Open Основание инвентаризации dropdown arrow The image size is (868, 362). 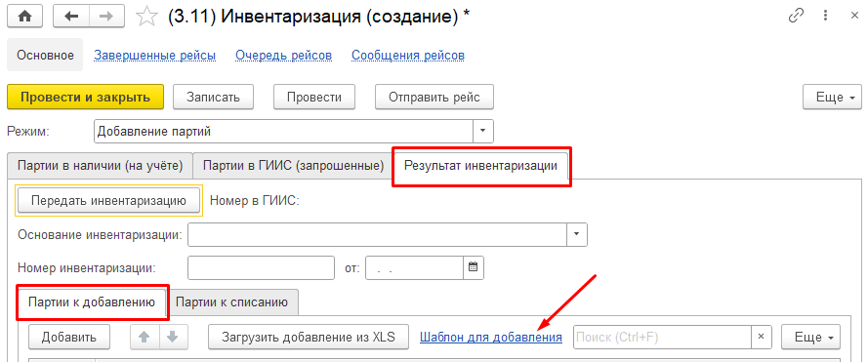[x=577, y=234]
